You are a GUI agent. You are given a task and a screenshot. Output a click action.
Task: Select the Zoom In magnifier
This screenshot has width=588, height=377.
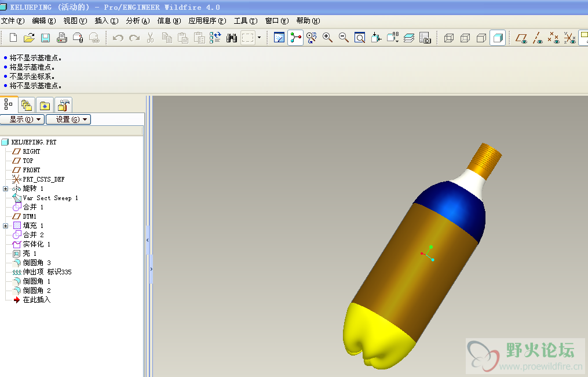pos(328,38)
